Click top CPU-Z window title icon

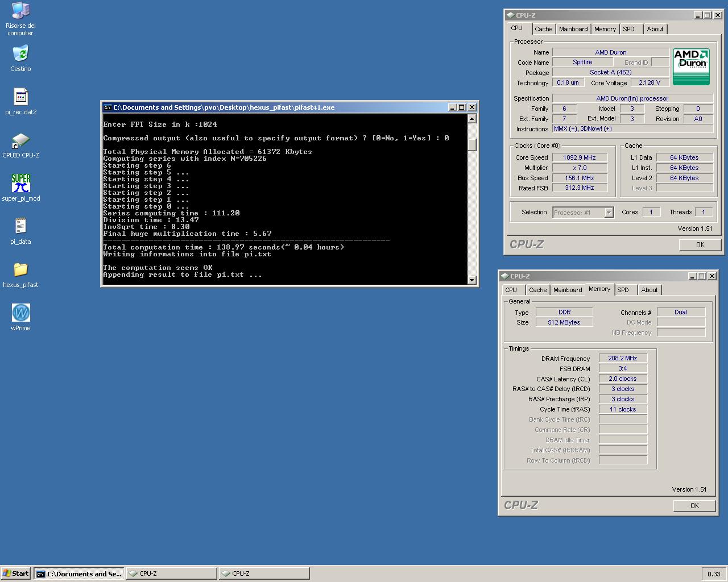(510, 15)
